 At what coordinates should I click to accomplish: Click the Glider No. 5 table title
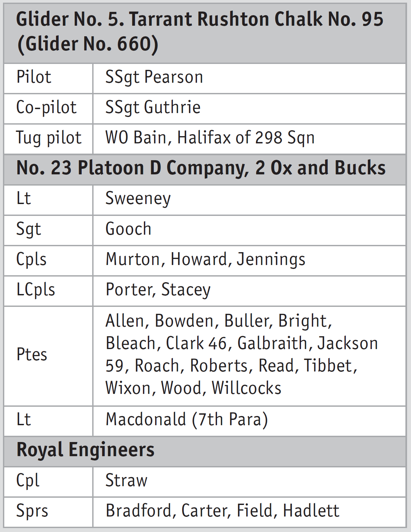(200, 32)
